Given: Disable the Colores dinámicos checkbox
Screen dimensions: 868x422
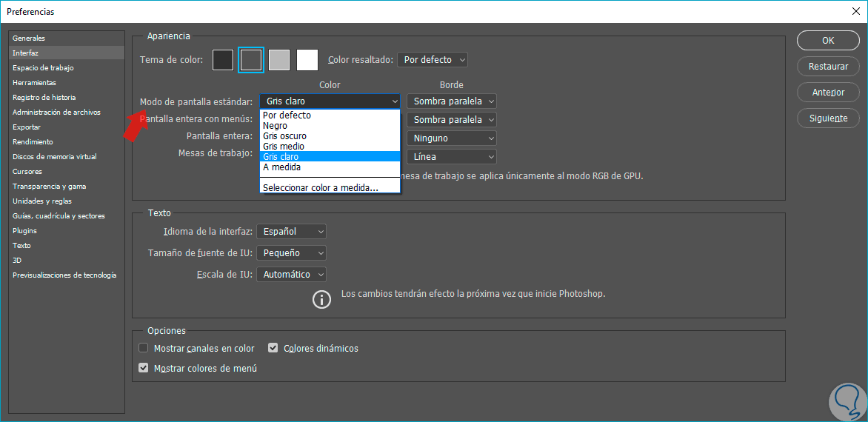Looking at the screenshot, I should click(273, 348).
